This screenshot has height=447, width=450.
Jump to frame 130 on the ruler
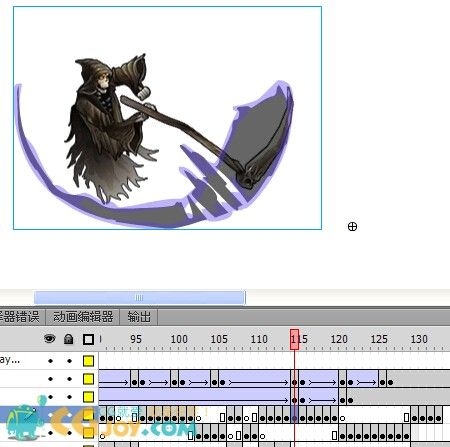[419, 339]
